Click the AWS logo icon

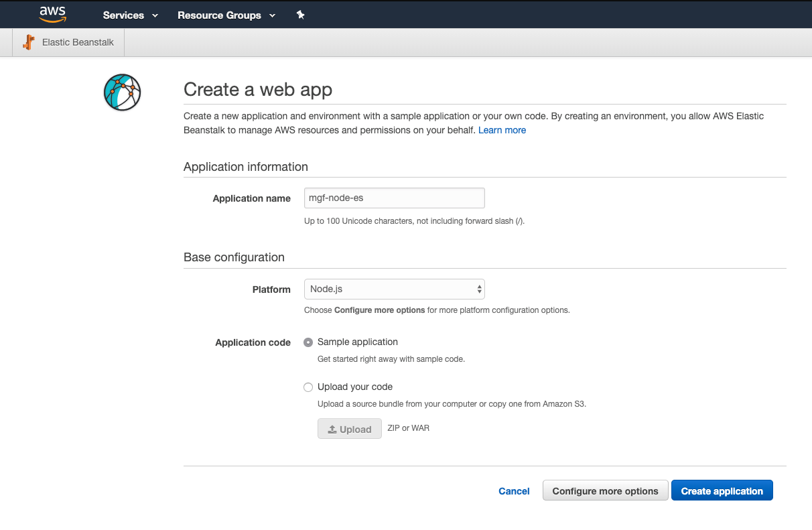coord(52,15)
